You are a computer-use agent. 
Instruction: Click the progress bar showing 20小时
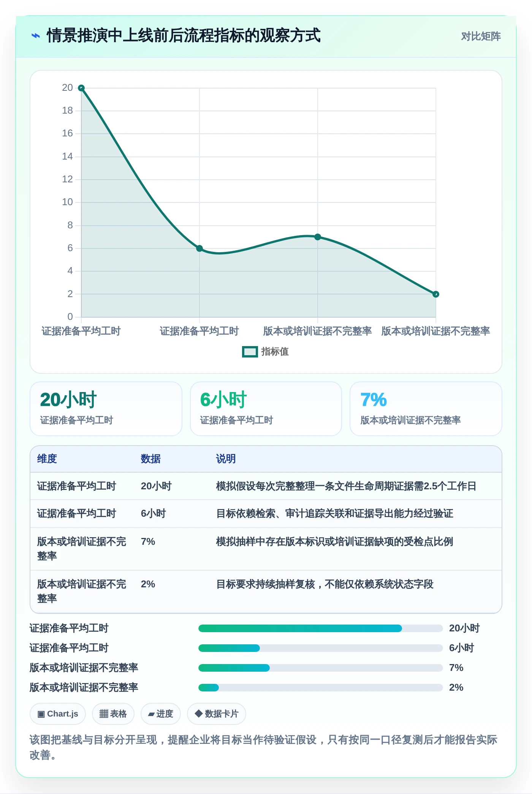[321, 628]
